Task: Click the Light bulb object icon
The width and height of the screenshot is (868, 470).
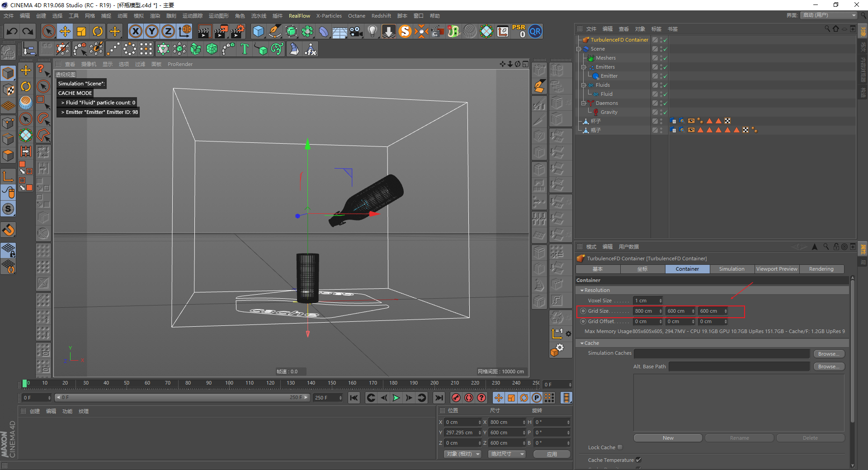Action: (x=372, y=31)
